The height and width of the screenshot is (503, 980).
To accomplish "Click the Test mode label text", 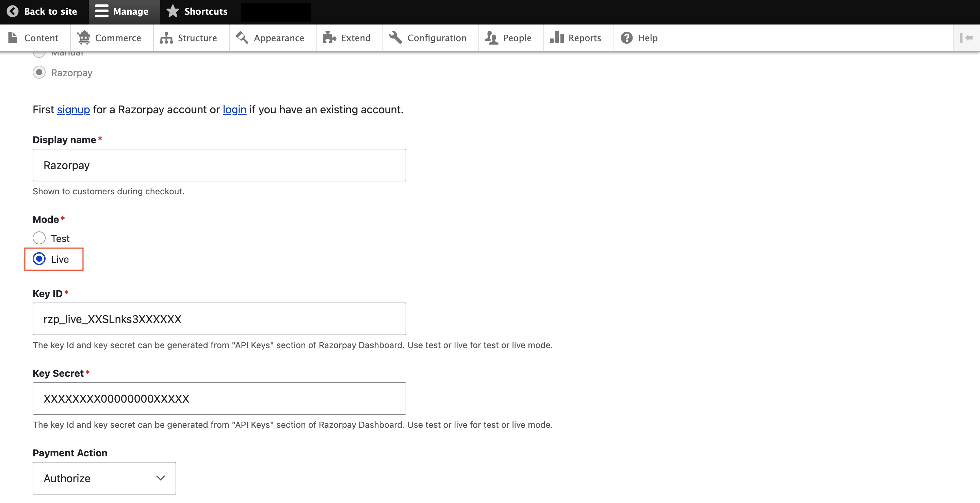I will (60, 238).
